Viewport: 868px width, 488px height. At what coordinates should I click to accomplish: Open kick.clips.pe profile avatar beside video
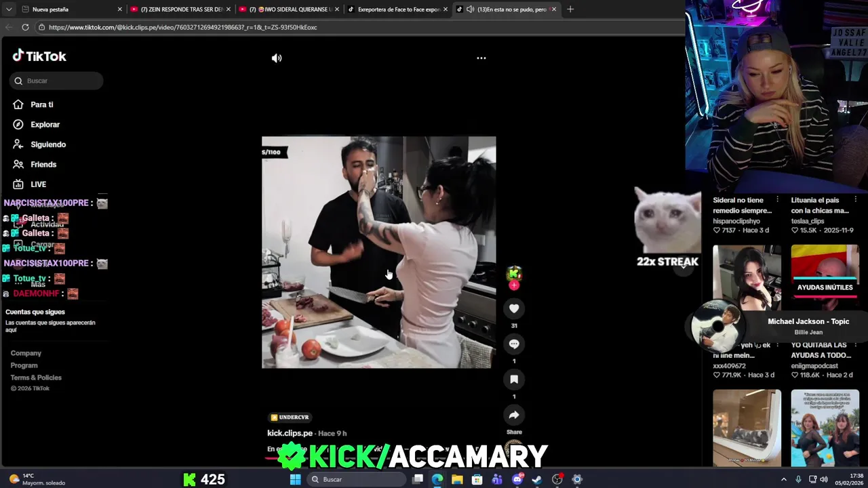tap(514, 273)
